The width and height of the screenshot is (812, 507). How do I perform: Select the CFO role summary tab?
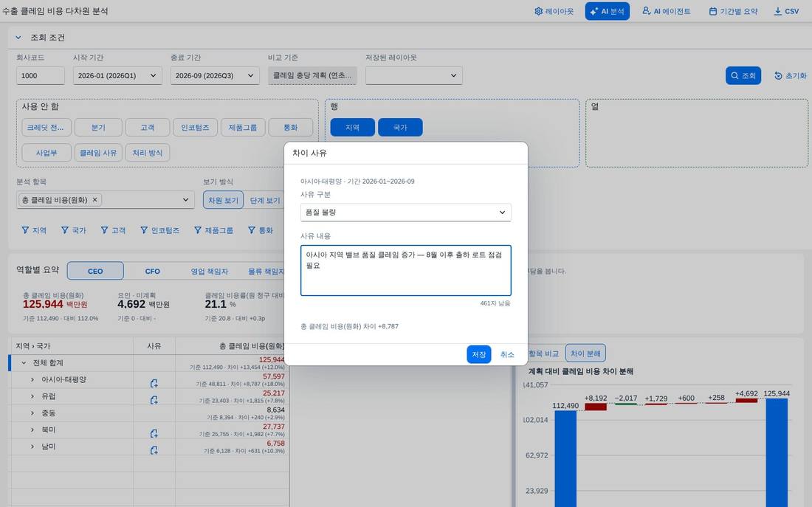152,271
